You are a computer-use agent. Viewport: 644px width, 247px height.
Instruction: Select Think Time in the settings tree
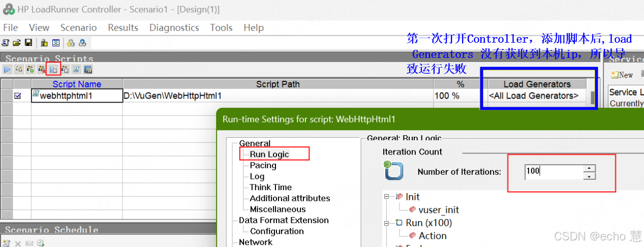click(270, 187)
